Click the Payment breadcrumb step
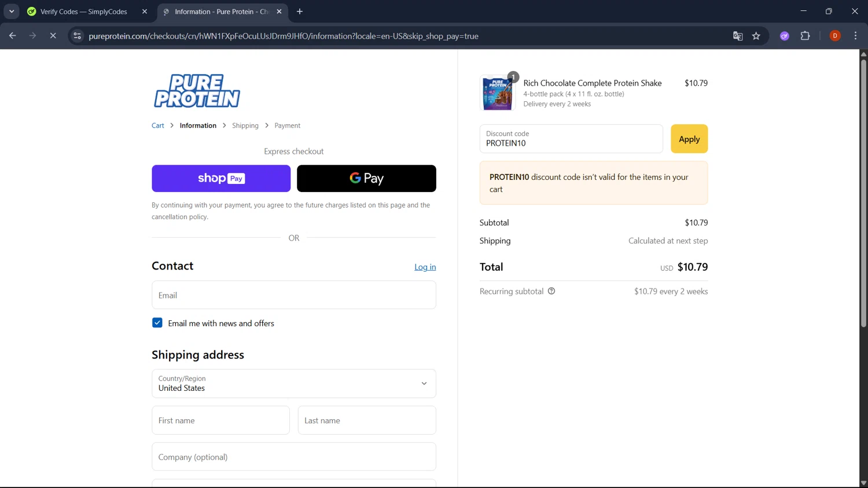This screenshot has width=868, height=488. pyautogui.click(x=288, y=125)
